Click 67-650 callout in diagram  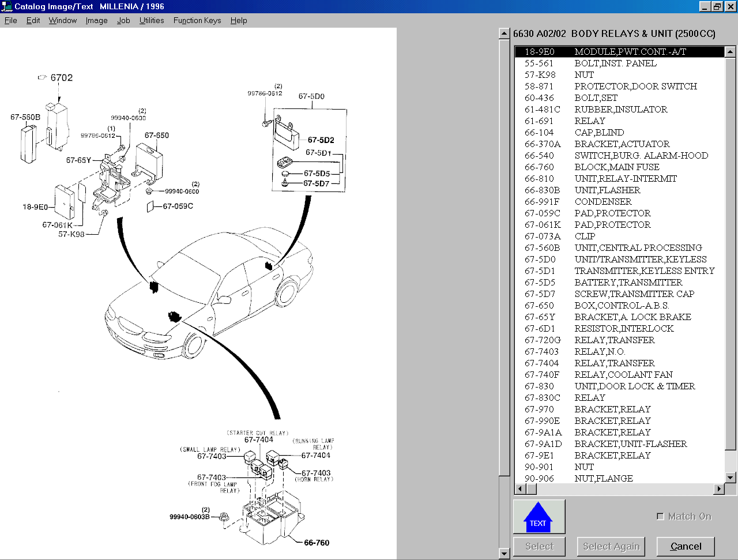[157, 136]
